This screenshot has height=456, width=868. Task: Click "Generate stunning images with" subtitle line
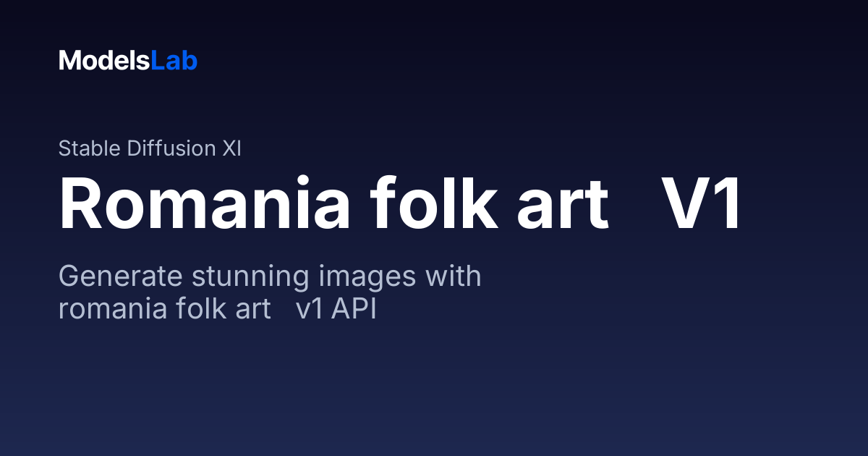(270, 277)
